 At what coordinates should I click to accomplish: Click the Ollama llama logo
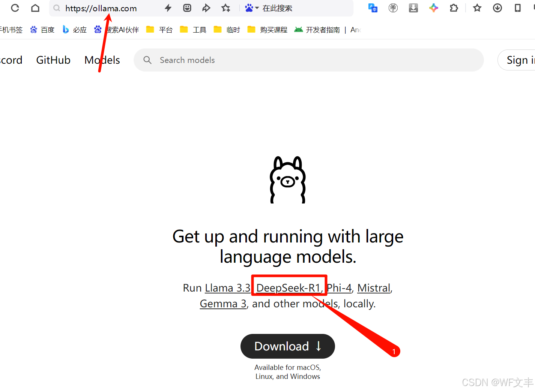[288, 180]
